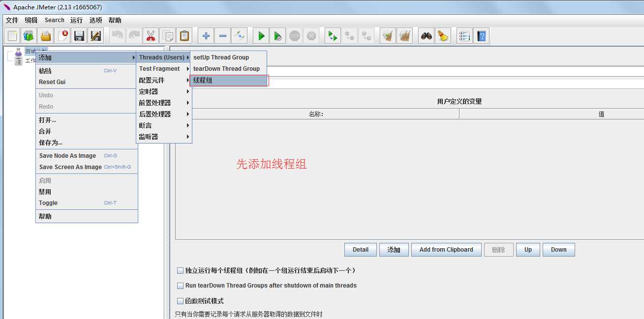Click the Cut scissors icon

click(x=151, y=36)
